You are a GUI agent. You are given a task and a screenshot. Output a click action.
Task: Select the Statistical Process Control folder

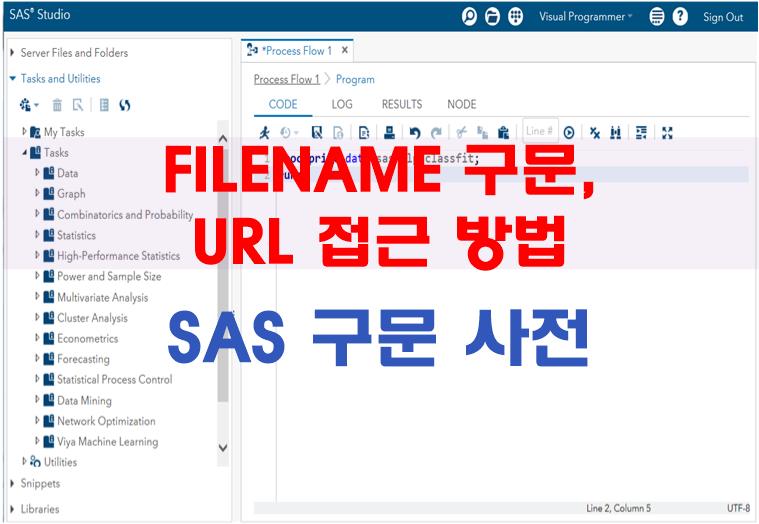point(115,379)
